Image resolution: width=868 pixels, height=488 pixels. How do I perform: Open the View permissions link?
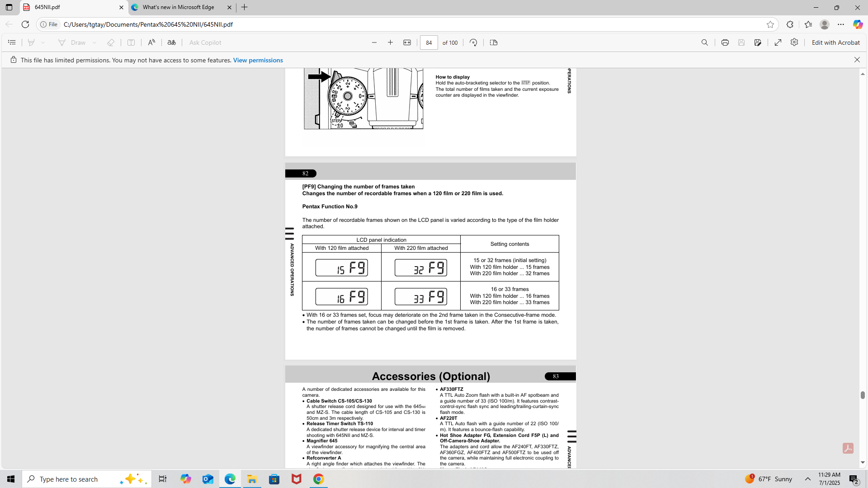[258, 60]
